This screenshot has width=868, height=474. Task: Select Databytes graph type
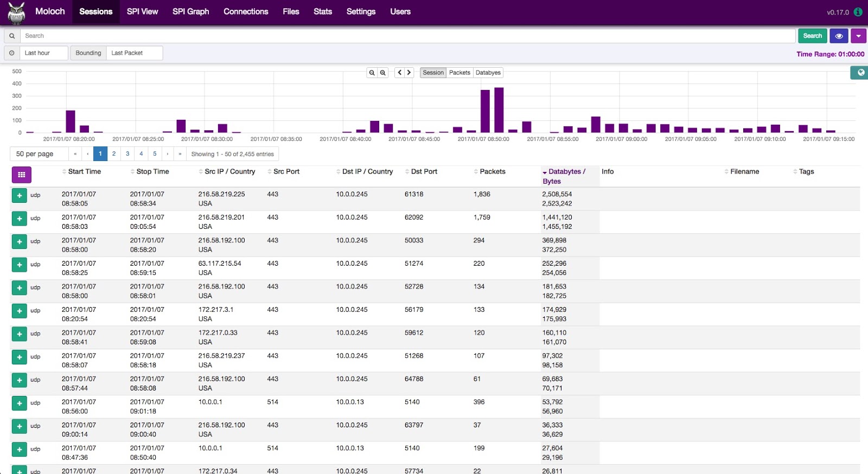point(488,73)
